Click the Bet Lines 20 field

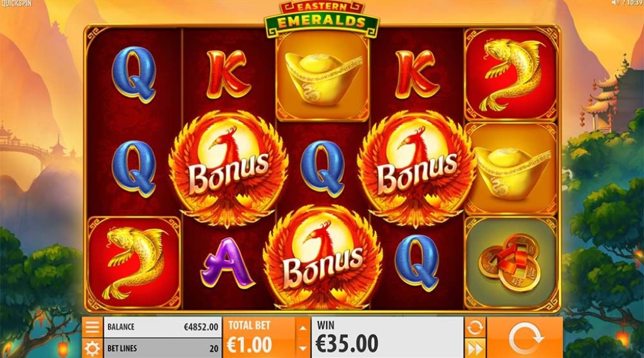tap(163, 348)
